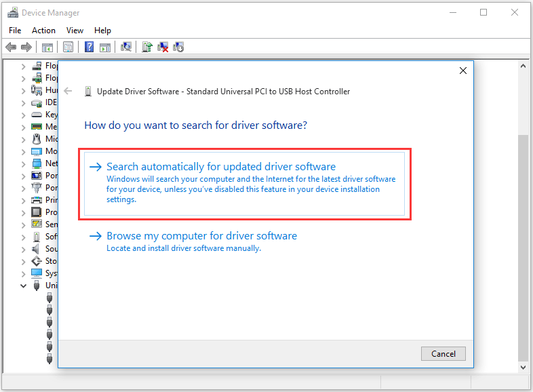Select the Universal Serial Bus category icon

pos(37,286)
